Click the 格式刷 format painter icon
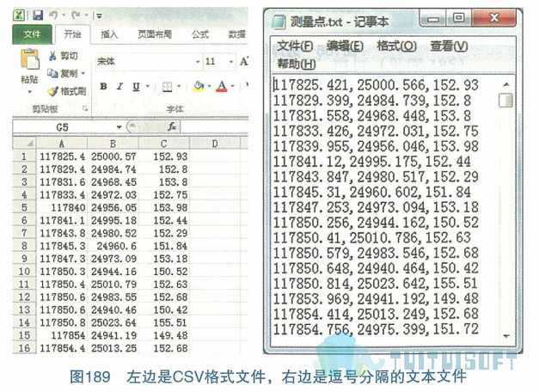Screen dimensions: 539x392 52,91
